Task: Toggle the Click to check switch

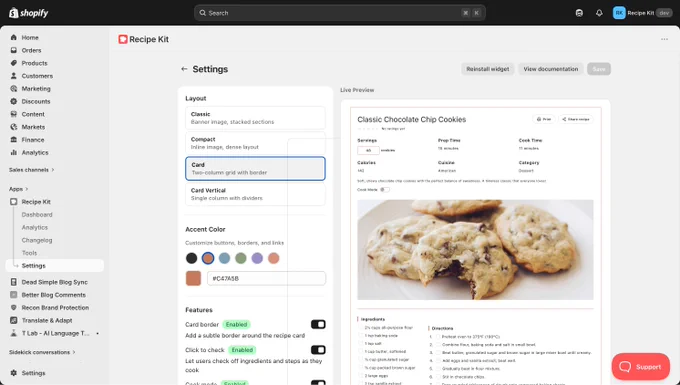Action: (x=318, y=350)
